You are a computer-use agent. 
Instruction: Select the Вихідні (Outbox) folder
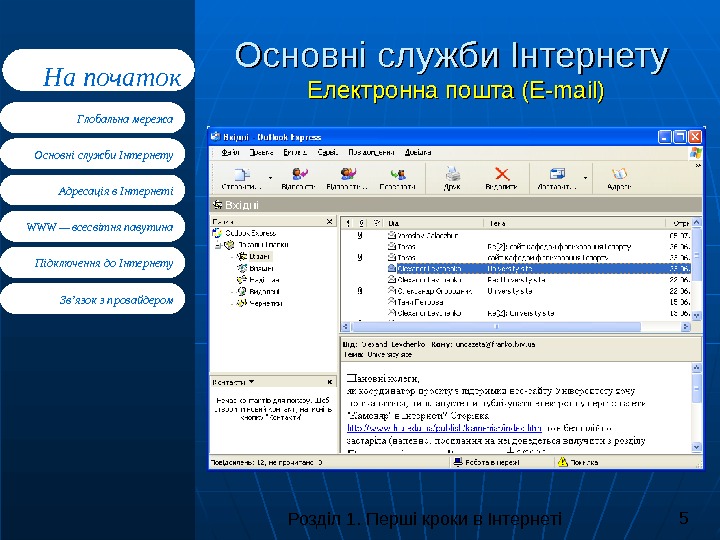[261, 268]
